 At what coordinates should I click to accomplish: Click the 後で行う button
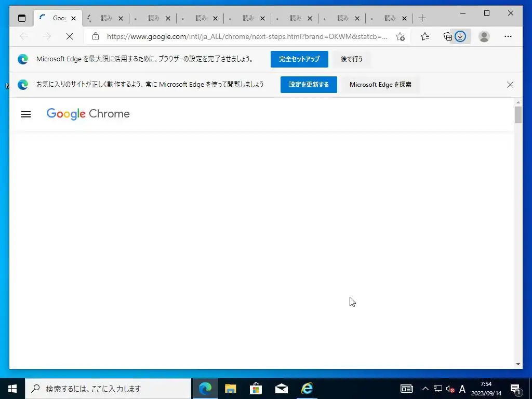click(352, 59)
